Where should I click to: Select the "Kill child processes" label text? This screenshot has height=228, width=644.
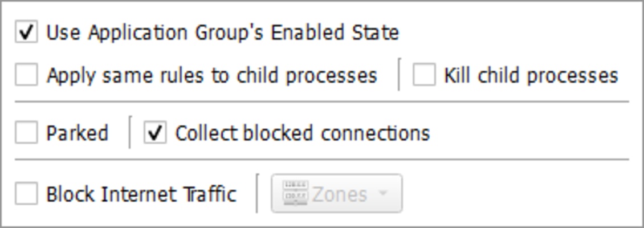tap(531, 76)
